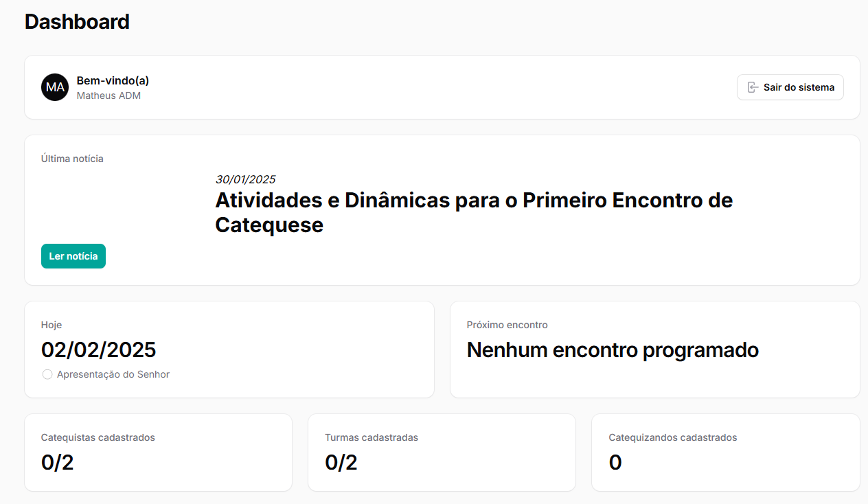Open the Próximo encontro card
The image size is (868, 504).
[x=655, y=350]
